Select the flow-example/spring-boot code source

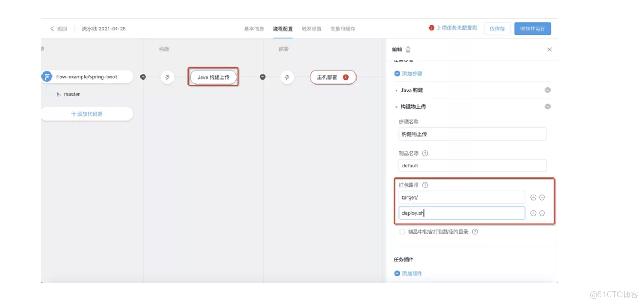[87, 77]
